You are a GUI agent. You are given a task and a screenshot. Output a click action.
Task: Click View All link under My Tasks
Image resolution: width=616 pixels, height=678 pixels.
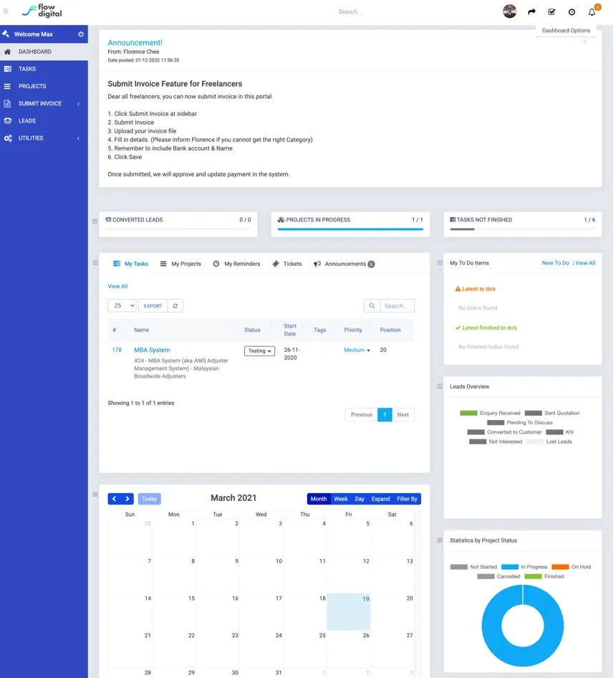click(x=117, y=286)
